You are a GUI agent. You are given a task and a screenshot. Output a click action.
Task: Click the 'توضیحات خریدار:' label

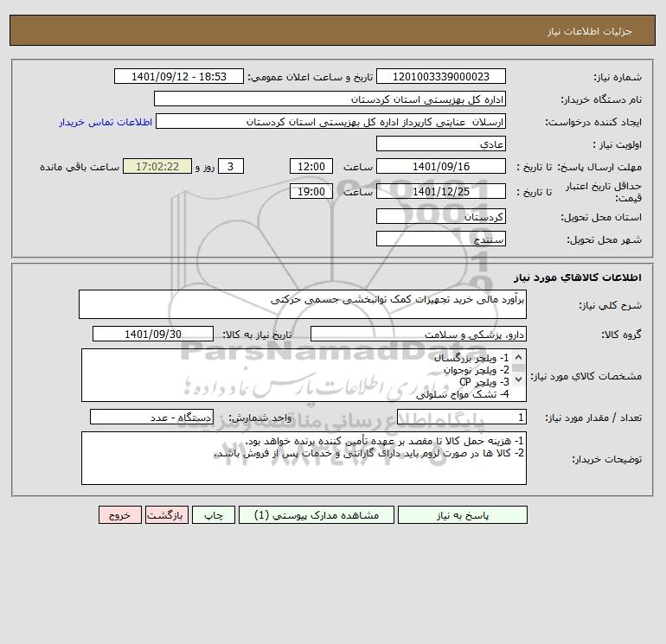pos(606,459)
